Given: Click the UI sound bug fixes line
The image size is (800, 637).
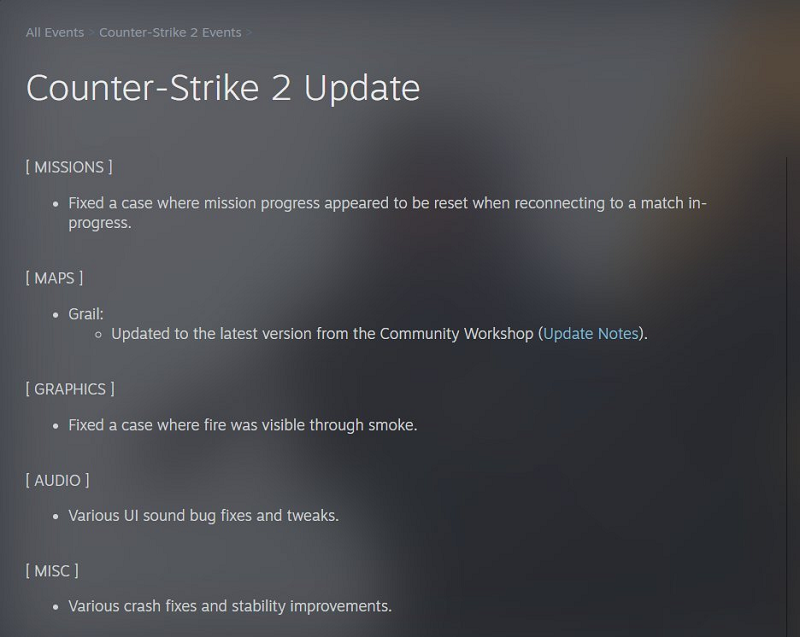Looking at the screenshot, I should (204, 516).
